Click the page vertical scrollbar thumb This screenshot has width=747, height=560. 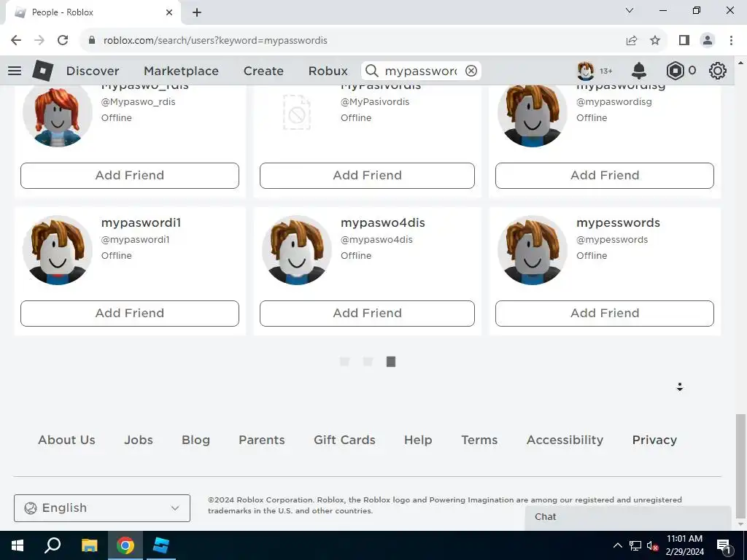(x=740, y=466)
